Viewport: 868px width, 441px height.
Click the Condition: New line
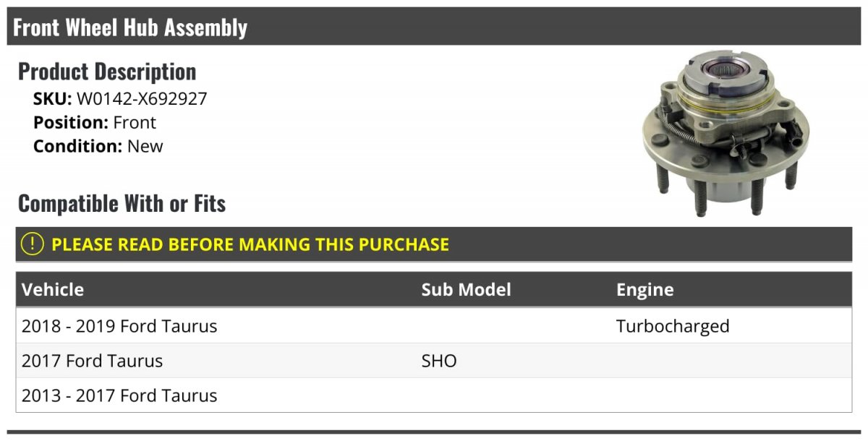tap(98, 146)
